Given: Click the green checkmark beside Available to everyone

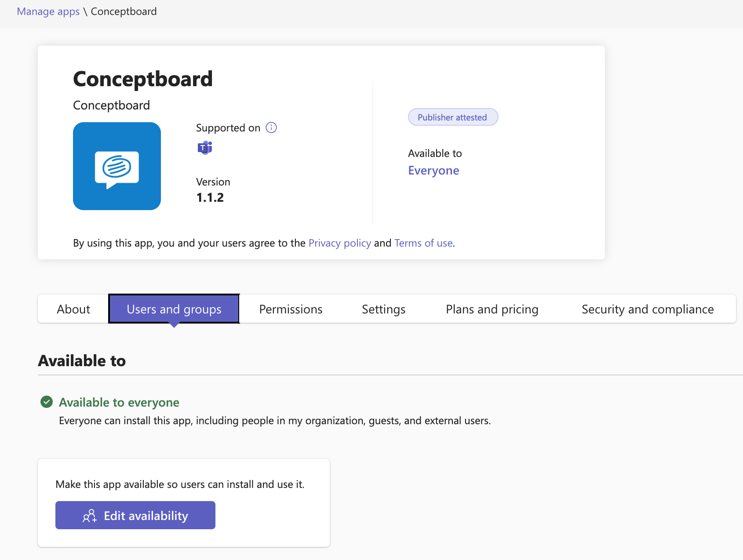Looking at the screenshot, I should (x=47, y=402).
